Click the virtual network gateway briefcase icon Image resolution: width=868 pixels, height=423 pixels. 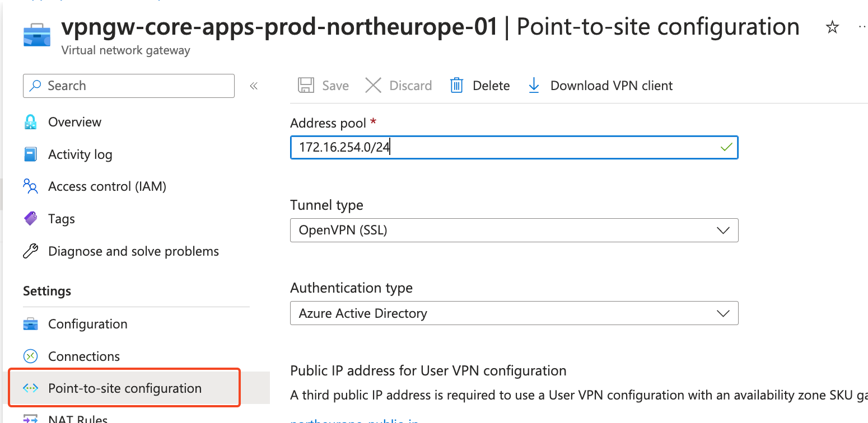pyautogui.click(x=38, y=35)
